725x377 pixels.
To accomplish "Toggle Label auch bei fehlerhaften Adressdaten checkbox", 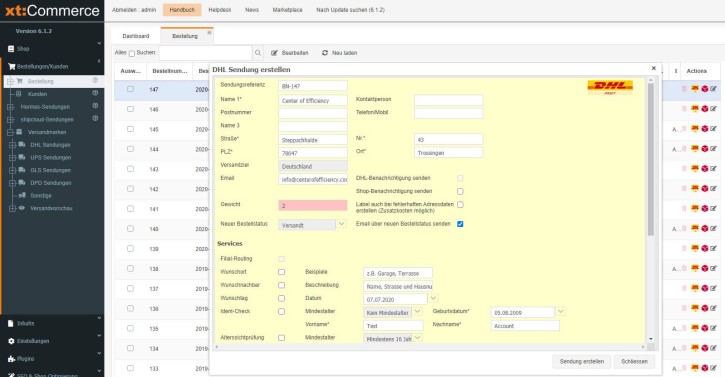I will (460, 204).
